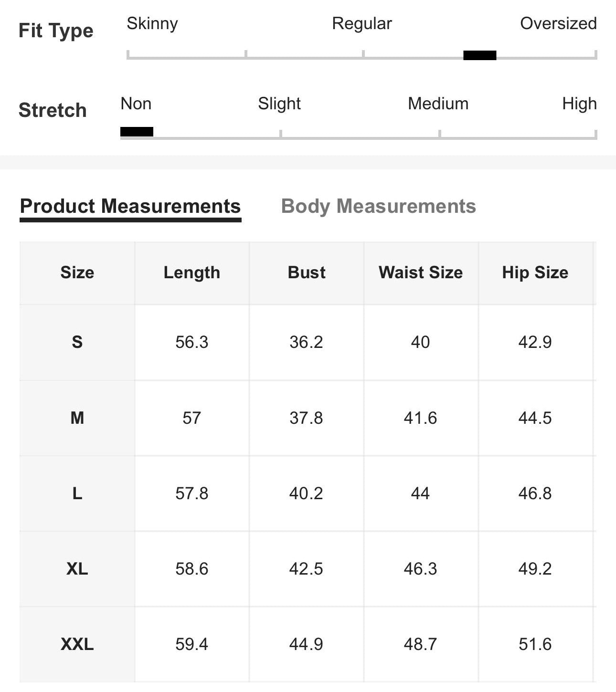Screen dimensions: 616x692
Task: Click the Length column header
Action: pyautogui.click(x=192, y=273)
